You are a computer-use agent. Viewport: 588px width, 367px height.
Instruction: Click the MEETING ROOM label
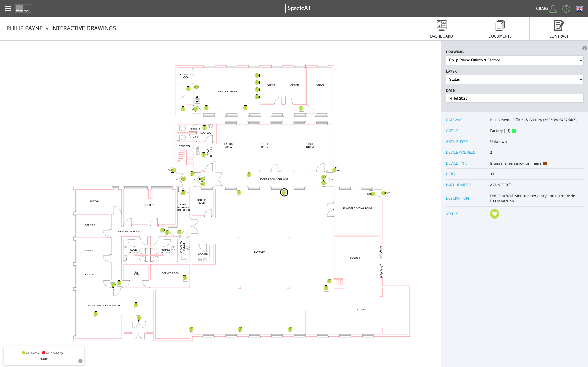[x=227, y=92]
